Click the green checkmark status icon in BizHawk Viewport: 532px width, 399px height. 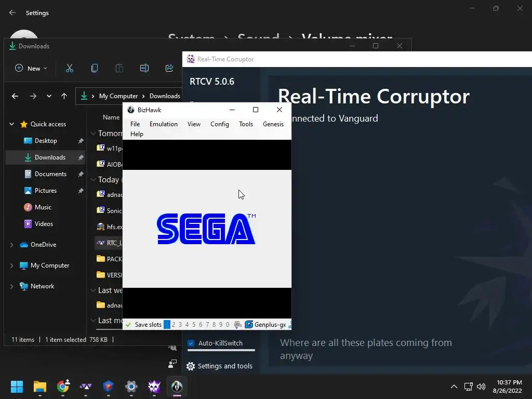128,325
